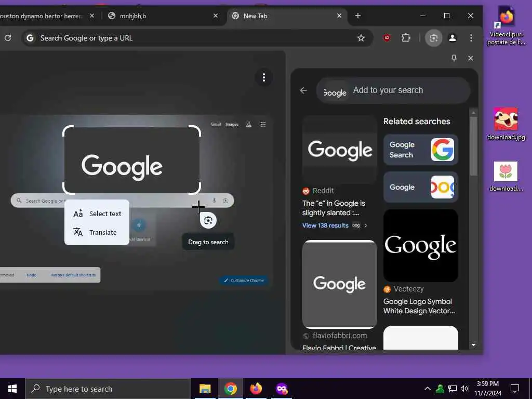The width and height of the screenshot is (532, 399).
Task: Open Firefox from the taskbar
Action: point(256,389)
